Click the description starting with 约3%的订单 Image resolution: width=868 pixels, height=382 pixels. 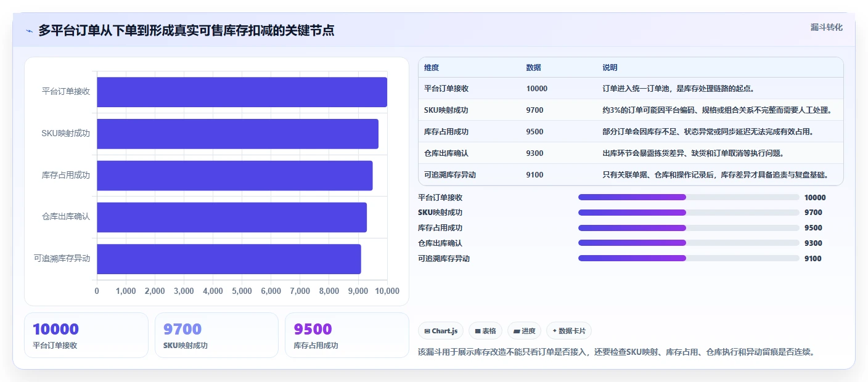(x=718, y=110)
